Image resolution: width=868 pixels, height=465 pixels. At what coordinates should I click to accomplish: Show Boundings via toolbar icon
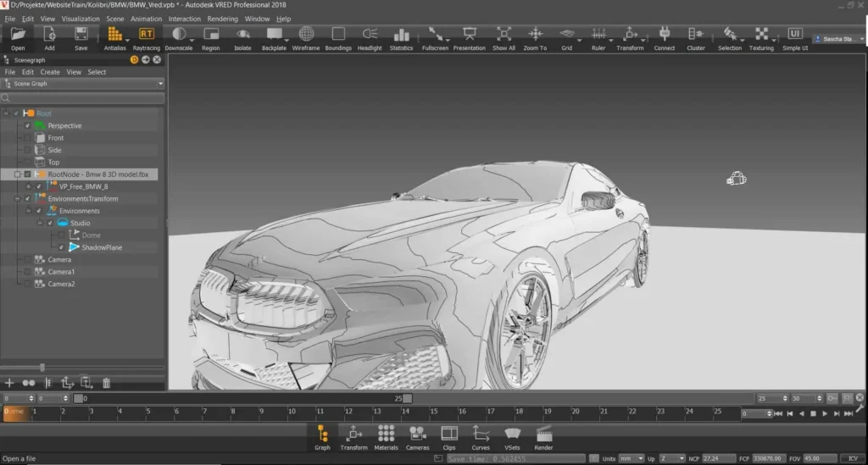tap(338, 34)
